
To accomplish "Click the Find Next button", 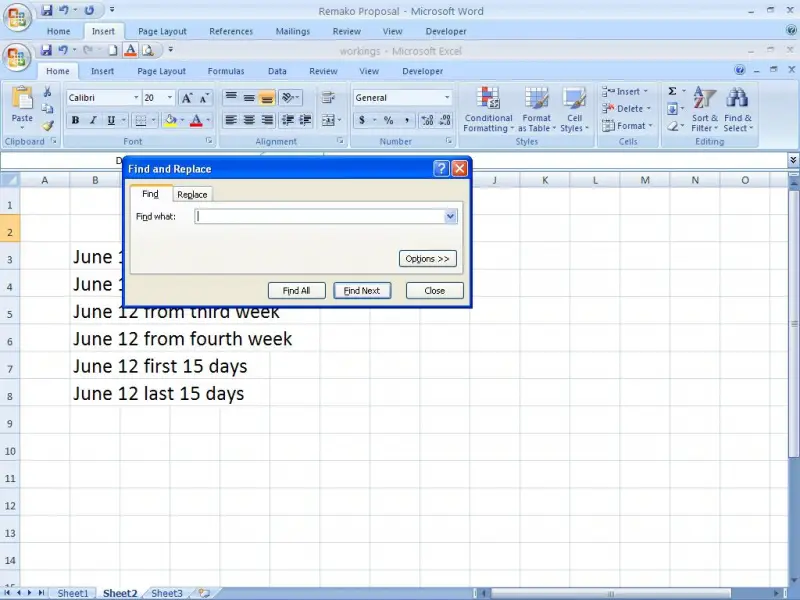I will [x=362, y=291].
